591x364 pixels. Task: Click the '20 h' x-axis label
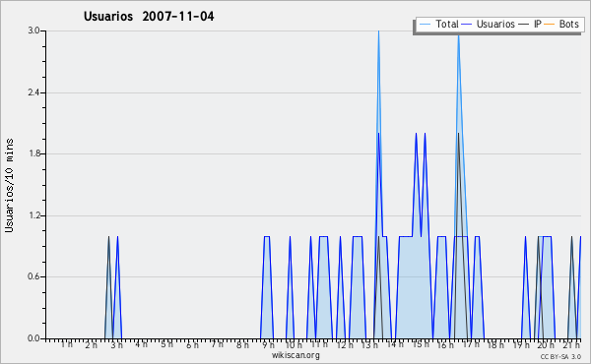546,344
